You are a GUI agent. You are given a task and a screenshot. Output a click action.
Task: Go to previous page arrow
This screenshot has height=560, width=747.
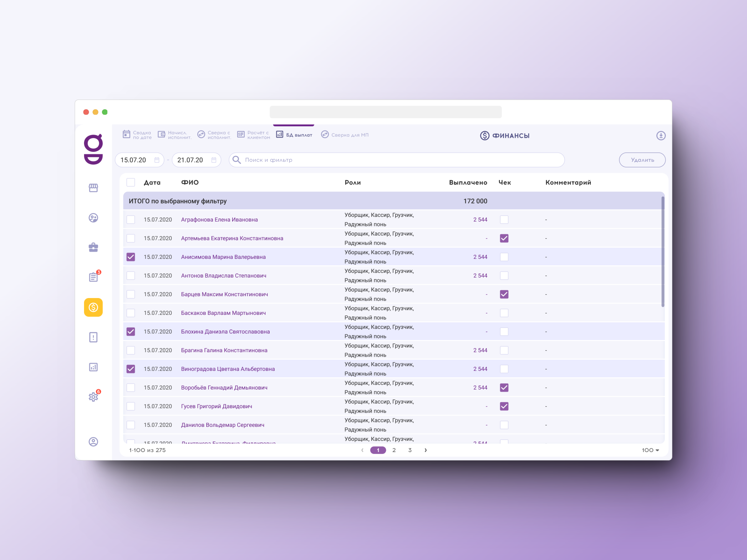coord(362,450)
